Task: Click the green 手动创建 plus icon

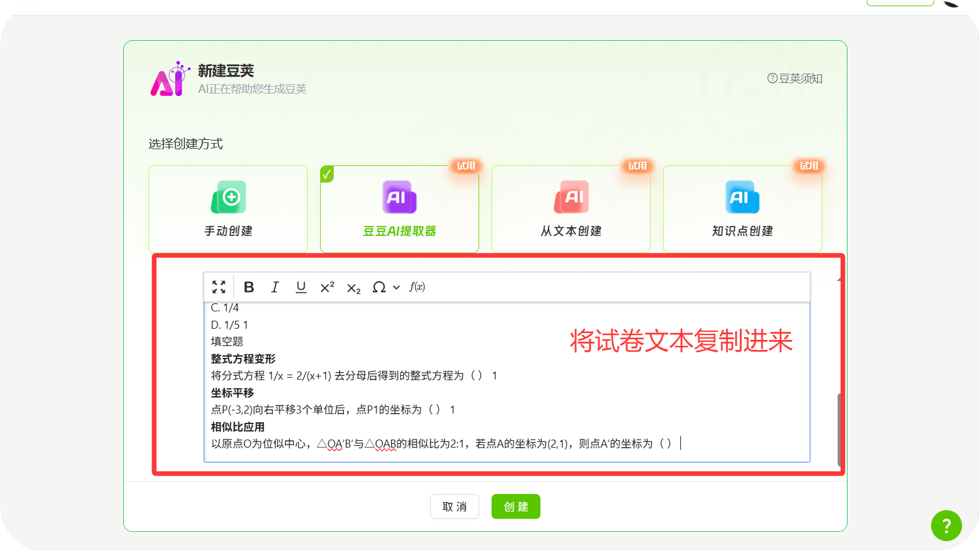Action: [228, 197]
